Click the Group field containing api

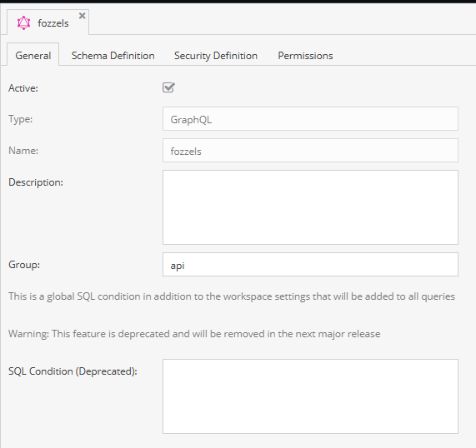point(310,265)
